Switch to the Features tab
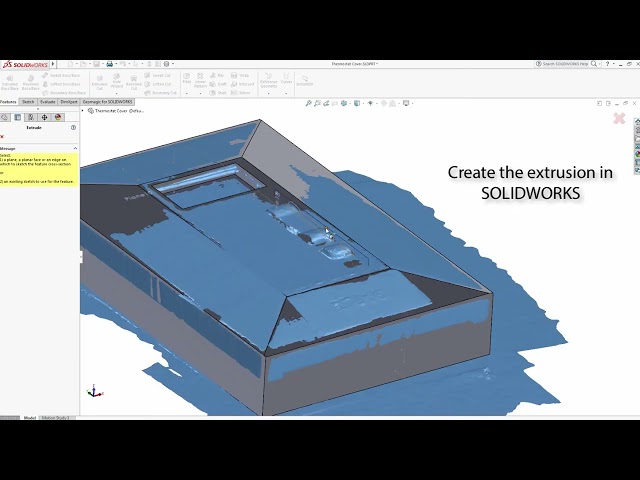 click(8, 102)
